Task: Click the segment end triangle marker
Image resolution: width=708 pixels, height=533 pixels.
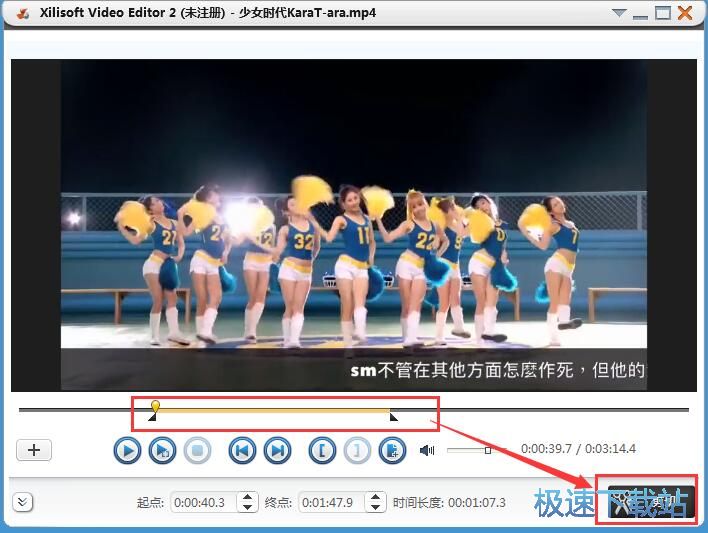Action: tap(394, 417)
